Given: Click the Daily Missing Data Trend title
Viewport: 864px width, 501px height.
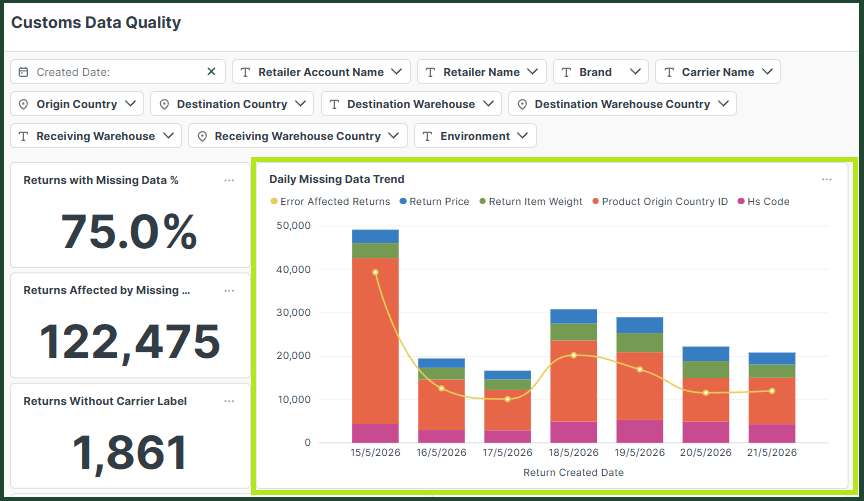Looking at the screenshot, I should coord(337,179).
